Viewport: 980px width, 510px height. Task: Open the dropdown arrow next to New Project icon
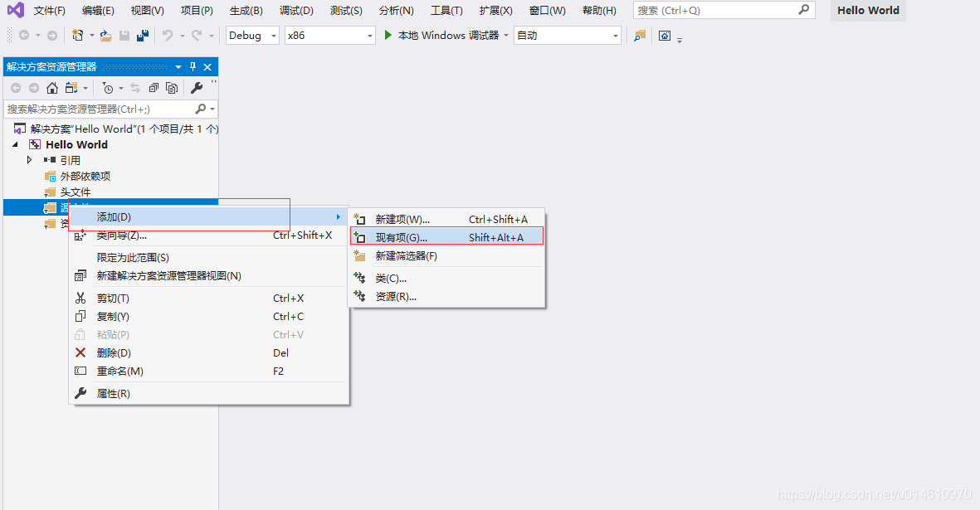pos(91,36)
